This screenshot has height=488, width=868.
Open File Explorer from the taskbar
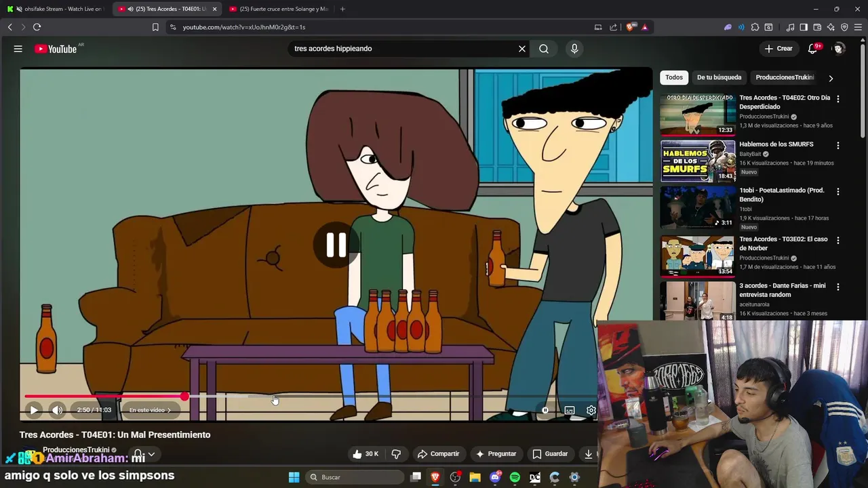tap(475, 477)
